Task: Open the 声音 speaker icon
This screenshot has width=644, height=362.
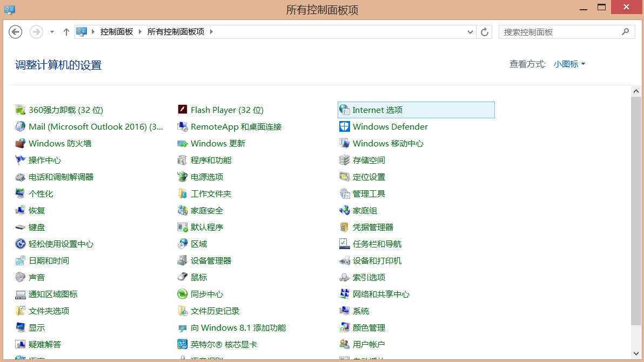Action: 21,277
